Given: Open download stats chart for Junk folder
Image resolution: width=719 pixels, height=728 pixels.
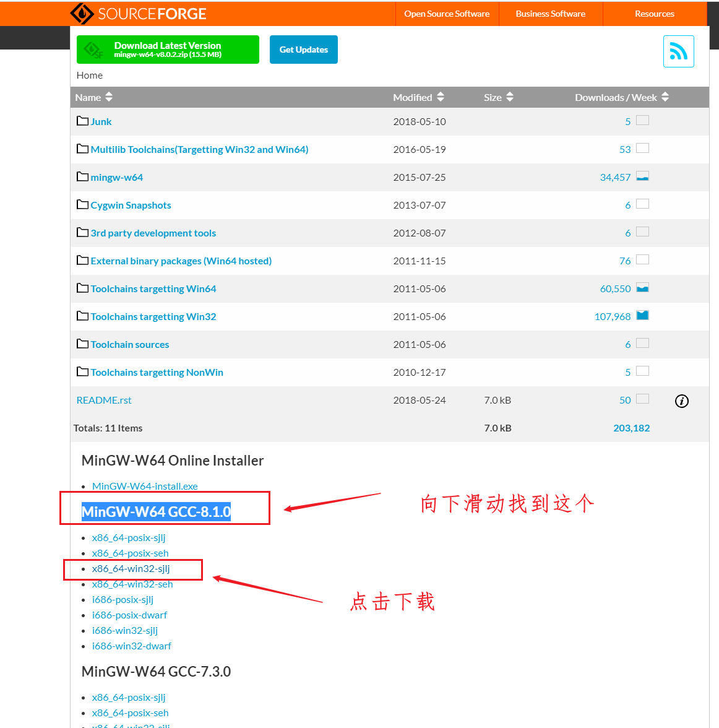Looking at the screenshot, I should pyautogui.click(x=642, y=121).
